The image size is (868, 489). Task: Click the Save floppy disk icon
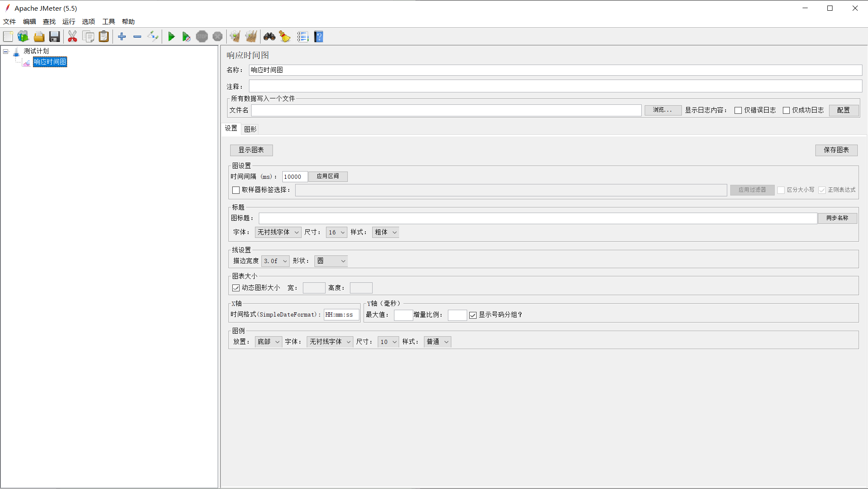pos(54,37)
